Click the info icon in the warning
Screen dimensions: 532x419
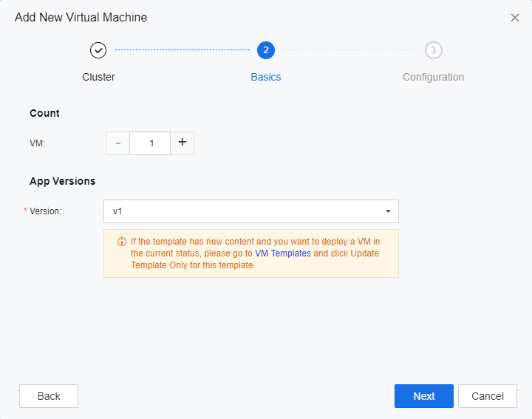[x=122, y=242]
